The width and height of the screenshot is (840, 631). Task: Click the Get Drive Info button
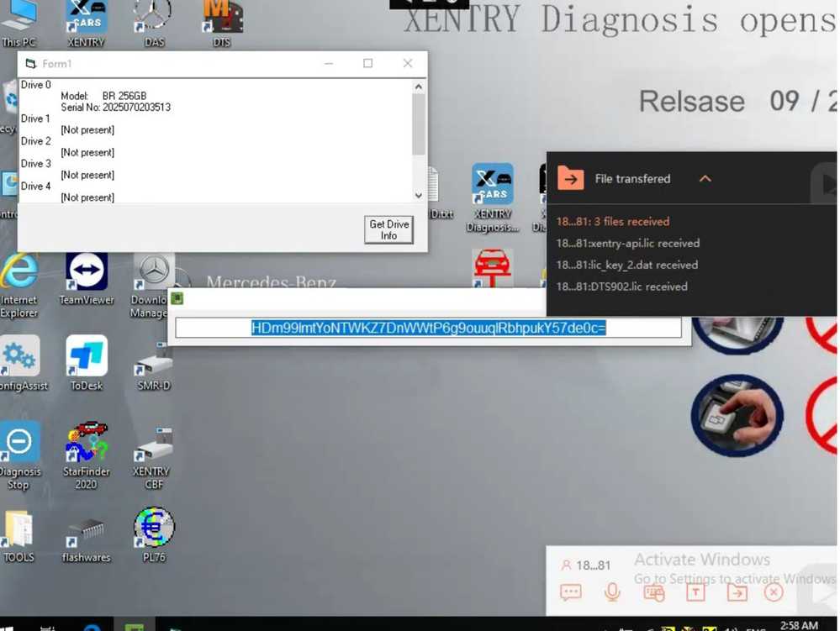pos(388,229)
